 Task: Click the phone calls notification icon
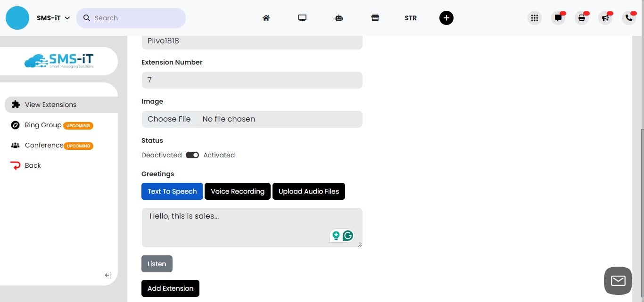point(629,17)
